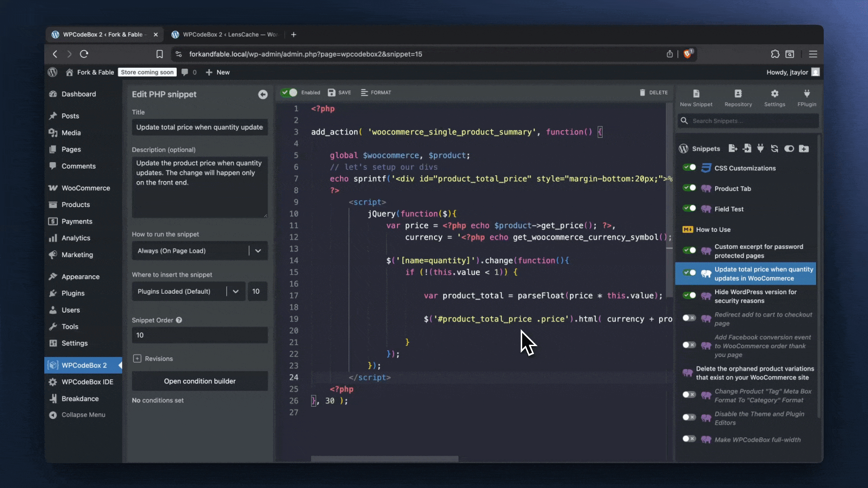The width and height of the screenshot is (868, 488).
Task: Disable the Product Tab snippet toggle
Action: [689, 188]
